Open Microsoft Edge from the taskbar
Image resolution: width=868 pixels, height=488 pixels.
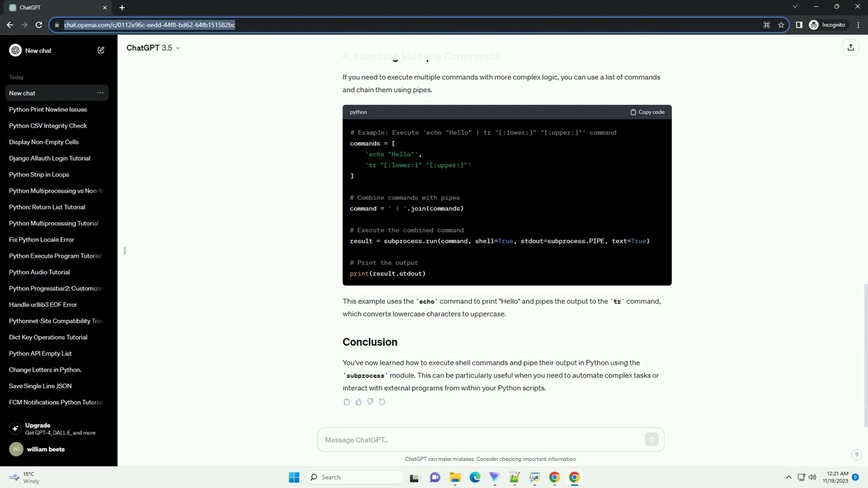pyautogui.click(x=475, y=477)
